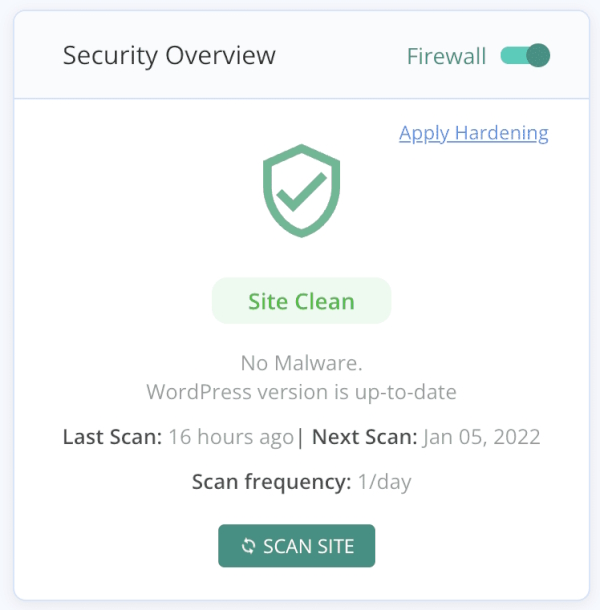Click the dark knob of the Firewall toggle
The image size is (600, 610).
click(x=538, y=56)
